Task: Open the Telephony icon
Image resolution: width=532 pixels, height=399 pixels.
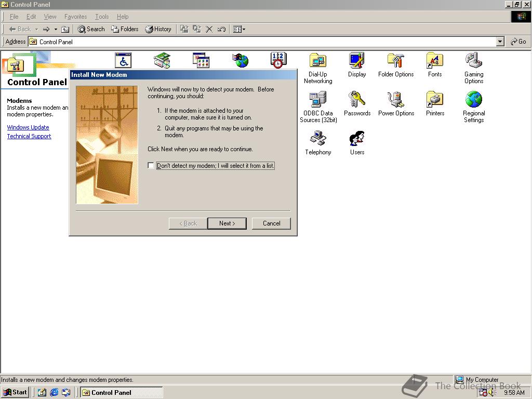Action: (x=318, y=143)
